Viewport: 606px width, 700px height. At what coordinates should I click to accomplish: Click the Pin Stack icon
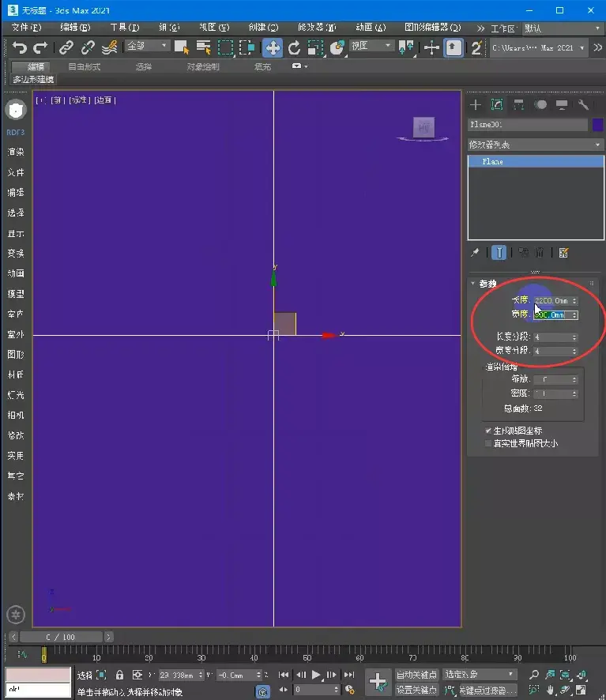click(x=475, y=253)
